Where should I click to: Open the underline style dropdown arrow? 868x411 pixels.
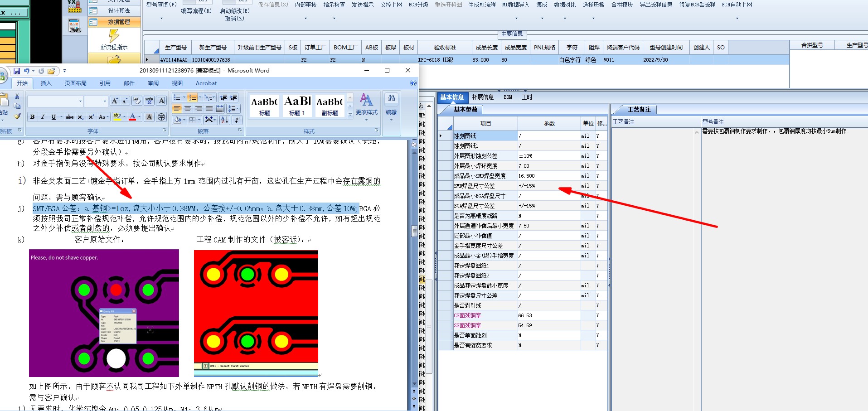point(61,117)
